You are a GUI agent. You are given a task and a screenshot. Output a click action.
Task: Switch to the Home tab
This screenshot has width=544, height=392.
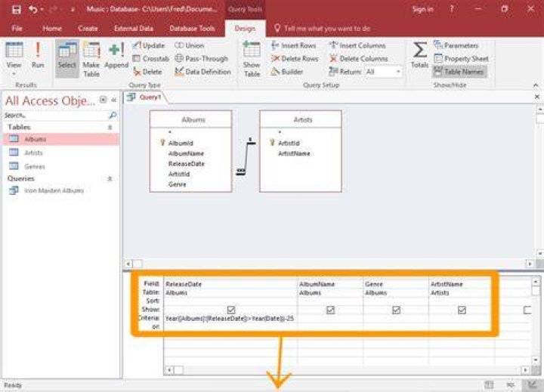(52, 29)
